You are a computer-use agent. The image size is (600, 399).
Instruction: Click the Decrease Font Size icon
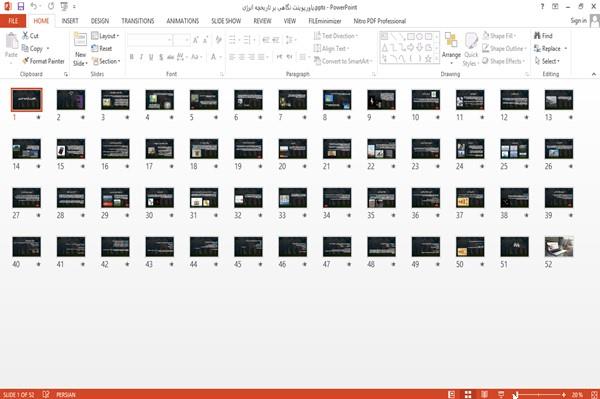point(206,39)
